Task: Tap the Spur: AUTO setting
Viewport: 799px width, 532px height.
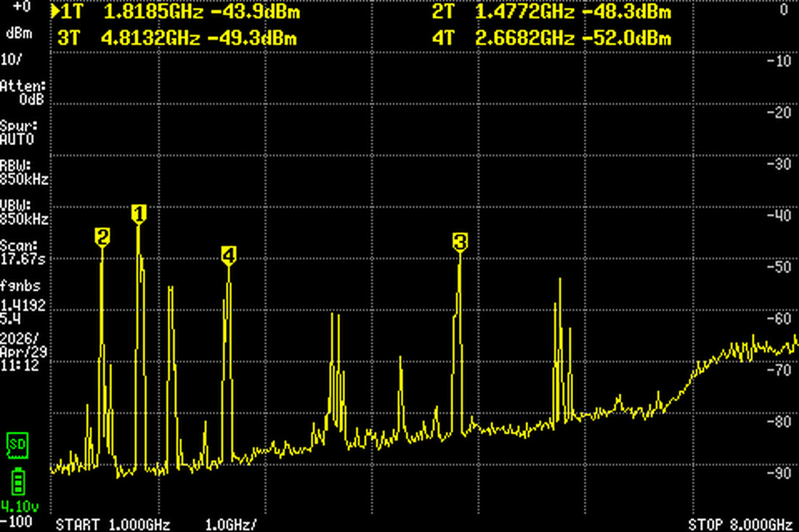Action: tap(19, 132)
